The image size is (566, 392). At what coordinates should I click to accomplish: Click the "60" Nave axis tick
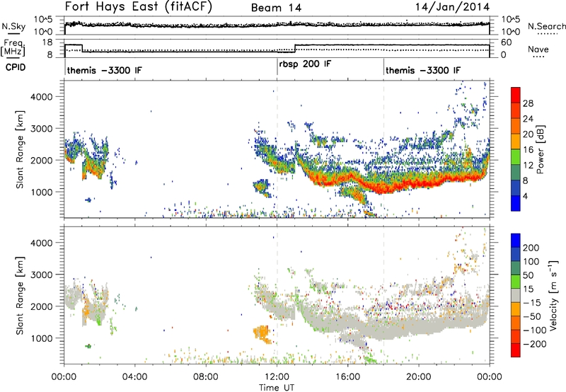tap(507, 42)
